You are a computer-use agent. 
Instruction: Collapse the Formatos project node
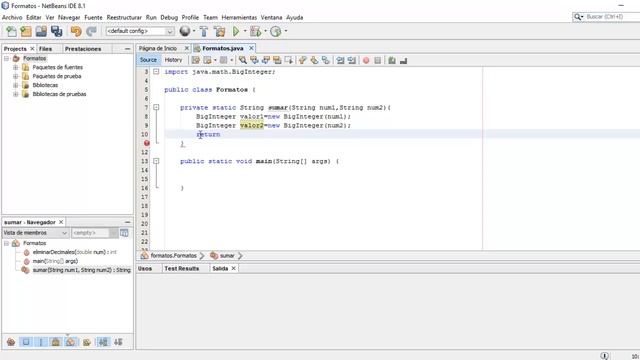[7, 58]
